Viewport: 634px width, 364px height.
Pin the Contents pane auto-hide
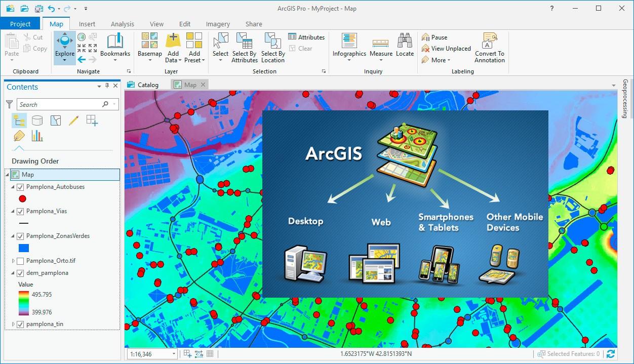(107, 86)
